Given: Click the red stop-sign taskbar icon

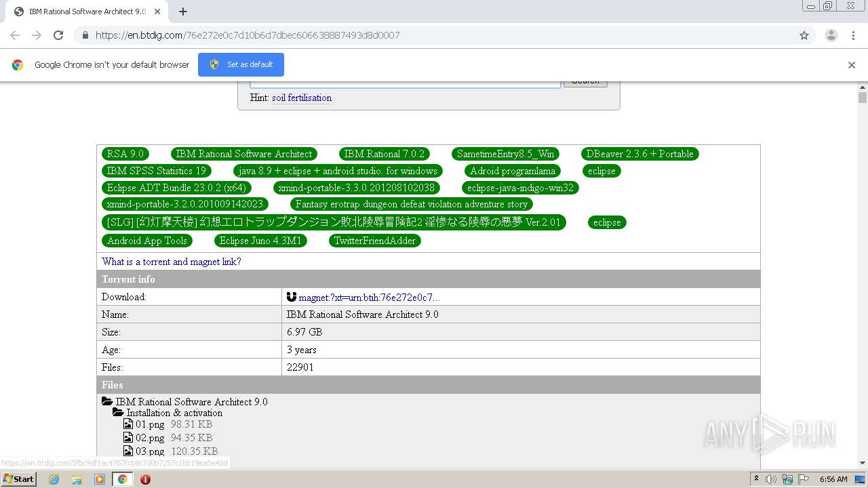Looking at the screenshot, I should point(145,479).
